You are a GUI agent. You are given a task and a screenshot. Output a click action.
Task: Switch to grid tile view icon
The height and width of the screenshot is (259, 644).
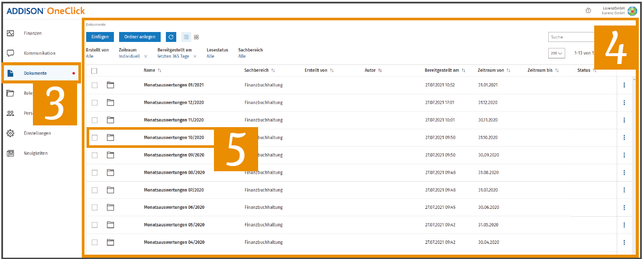196,37
